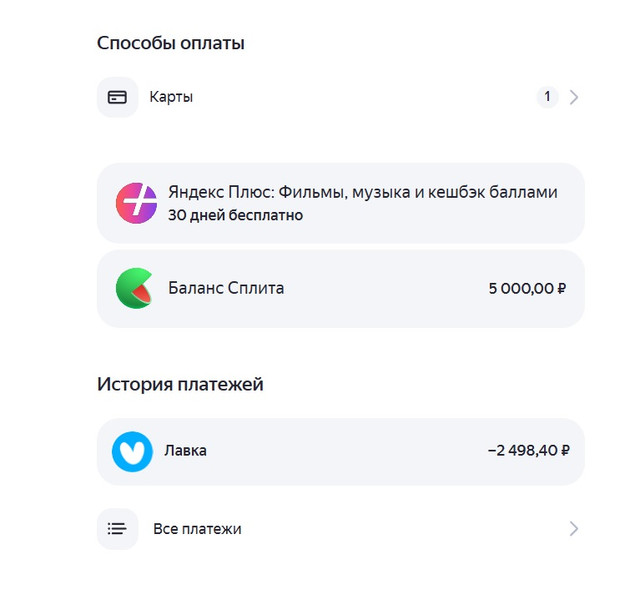Open the Все платежи full history

click(x=340, y=529)
